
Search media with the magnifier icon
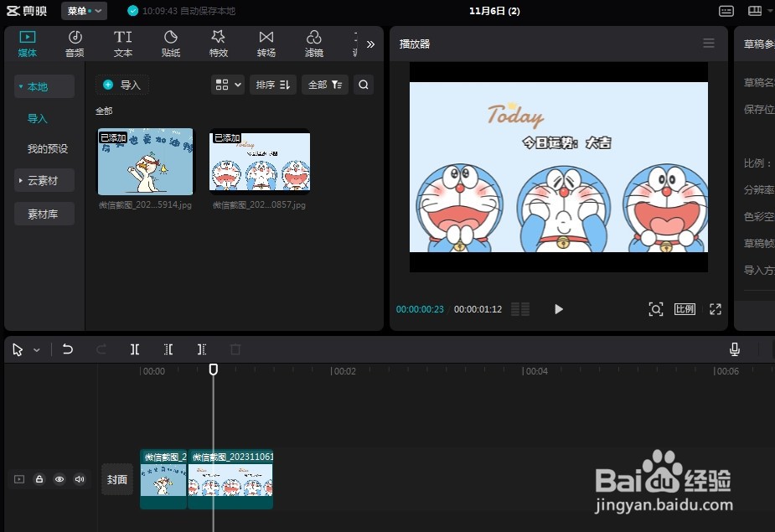[x=364, y=85]
